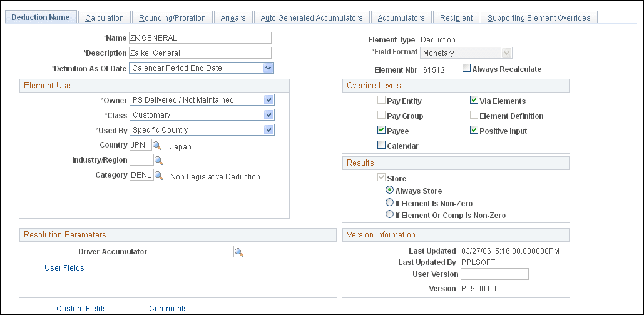Open the Rounding/Proration tab
This screenshot has height=315, width=644.
172,18
